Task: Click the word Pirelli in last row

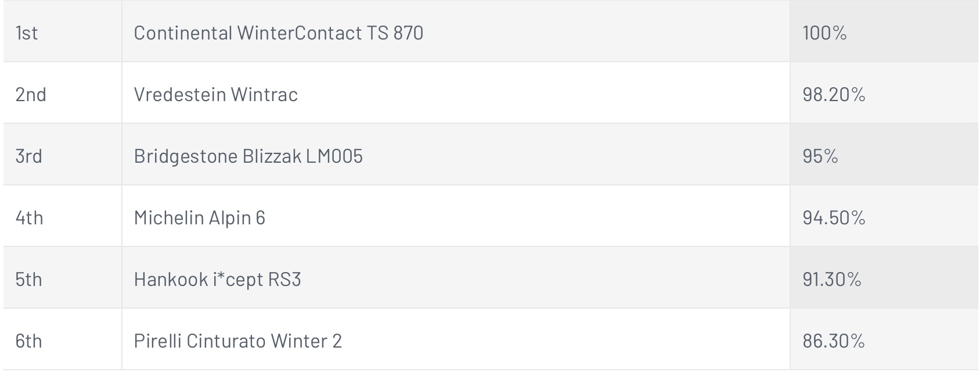Action: [x=157, y=341]
